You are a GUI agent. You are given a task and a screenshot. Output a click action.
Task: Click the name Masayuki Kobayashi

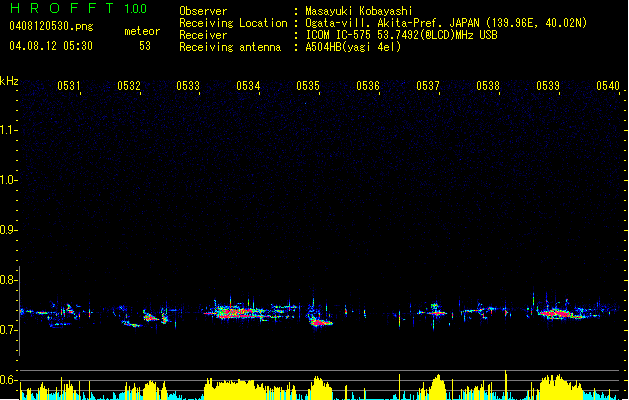[359, 11]
